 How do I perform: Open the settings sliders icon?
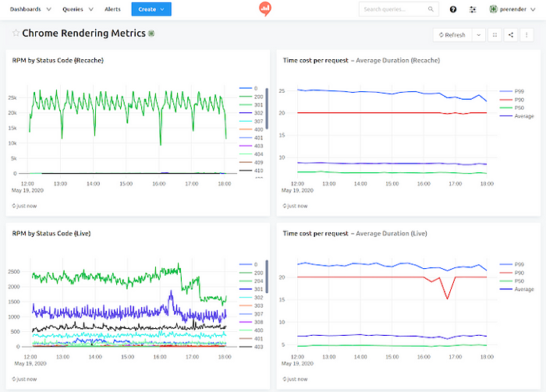point(472,9)
